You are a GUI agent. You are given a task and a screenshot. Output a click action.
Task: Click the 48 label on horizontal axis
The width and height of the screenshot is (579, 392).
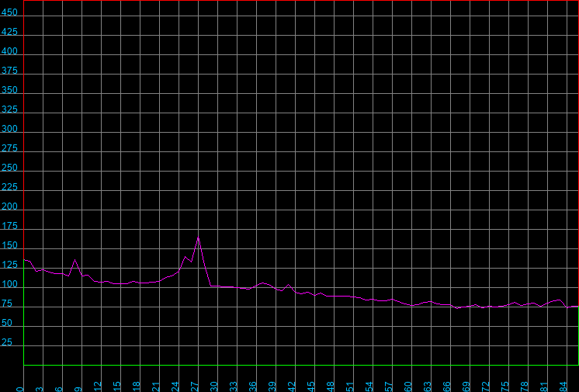pos(330,387)
